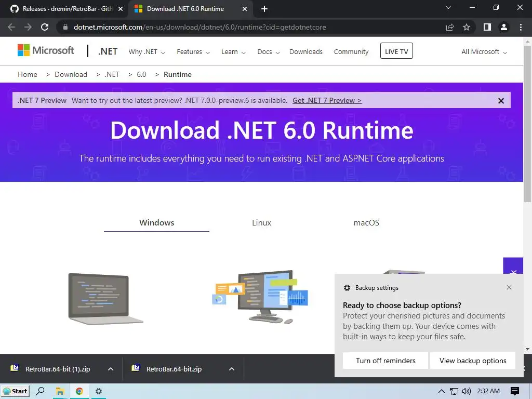
Task: Reload the page with refresh icon
Action: pos(45,27)
